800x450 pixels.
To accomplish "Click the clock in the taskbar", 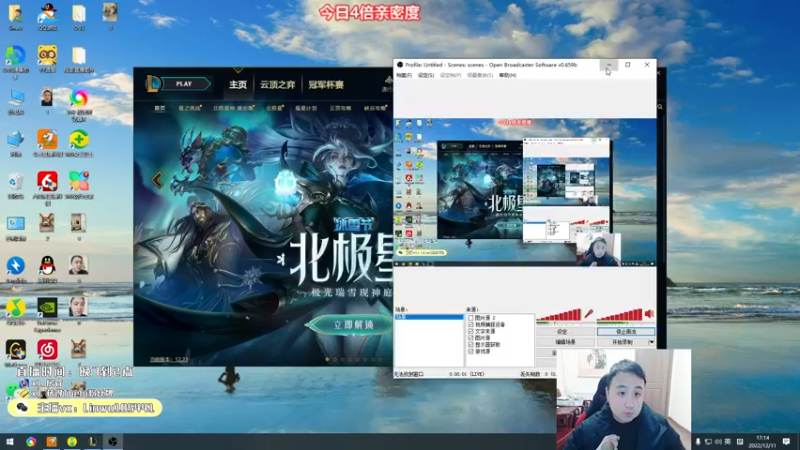I will (x=762, y=441).
